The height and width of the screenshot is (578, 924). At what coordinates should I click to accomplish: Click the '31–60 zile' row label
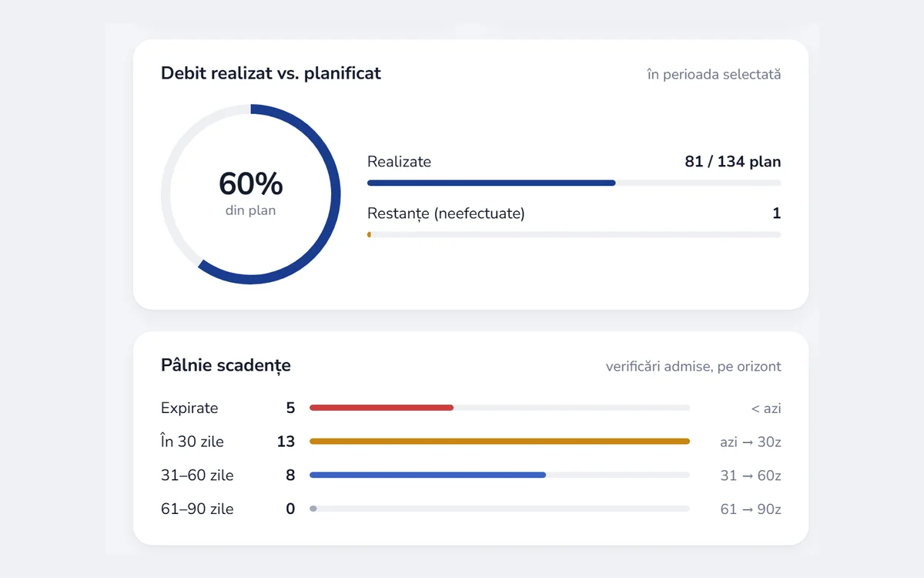(197, 476)
